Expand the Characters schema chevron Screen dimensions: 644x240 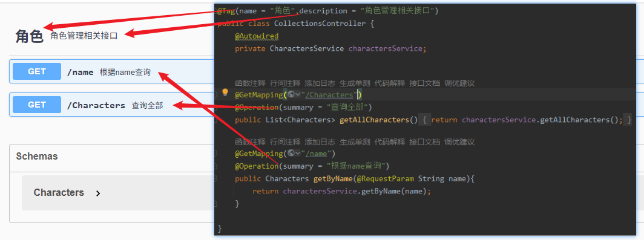point(98,193)
